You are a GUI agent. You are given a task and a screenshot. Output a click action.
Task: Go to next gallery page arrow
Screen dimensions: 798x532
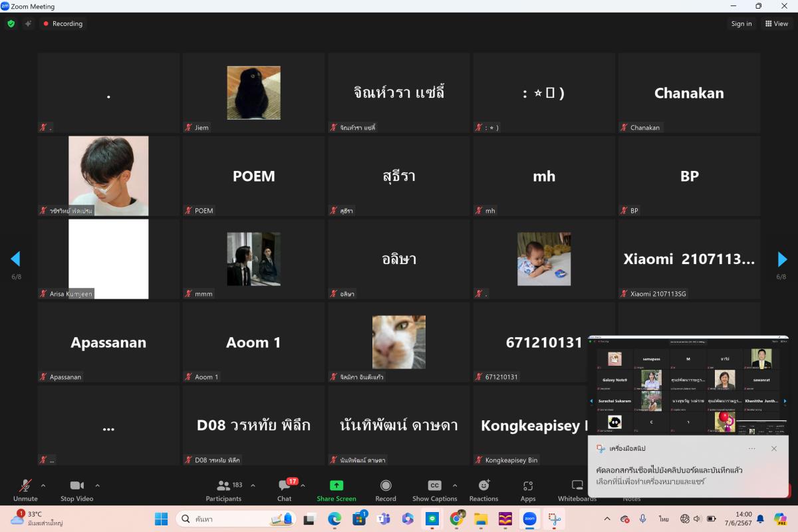point(783,259)
